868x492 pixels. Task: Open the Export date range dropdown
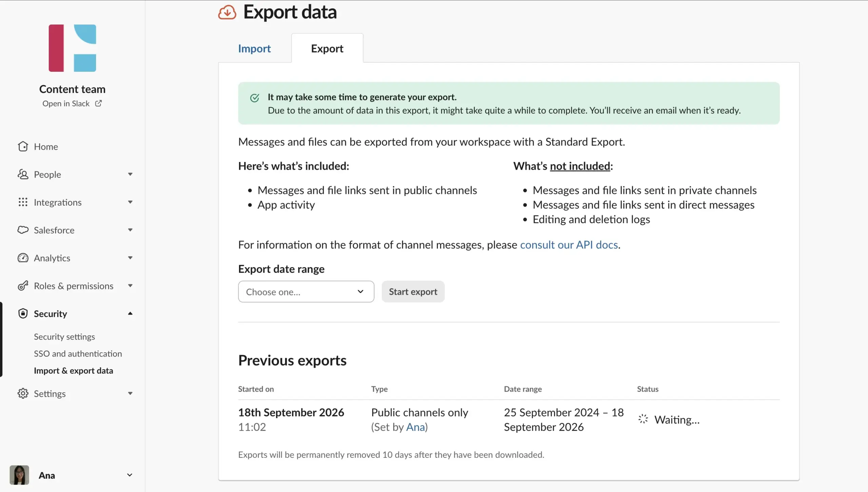(x=306, y=291)
